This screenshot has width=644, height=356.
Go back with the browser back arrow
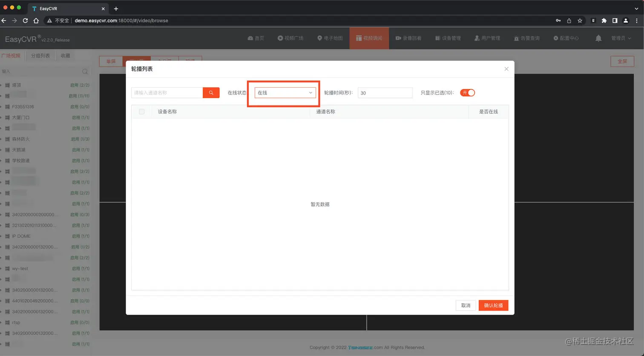point(4,20)
